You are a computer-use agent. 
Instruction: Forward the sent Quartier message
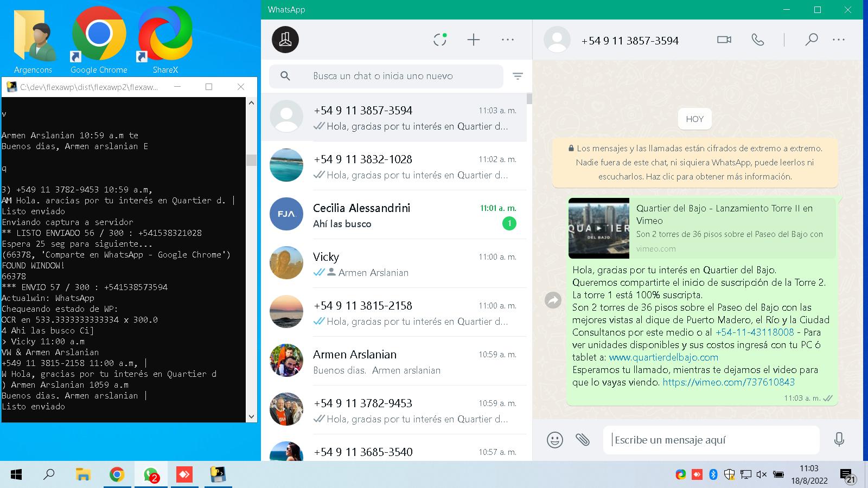[553, 300]
